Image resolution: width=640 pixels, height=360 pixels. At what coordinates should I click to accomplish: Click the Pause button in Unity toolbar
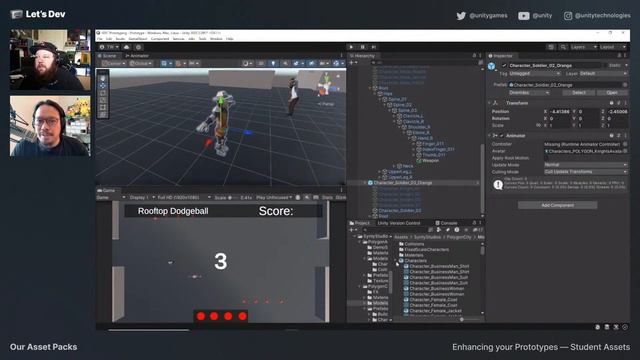tap(362, 47)
